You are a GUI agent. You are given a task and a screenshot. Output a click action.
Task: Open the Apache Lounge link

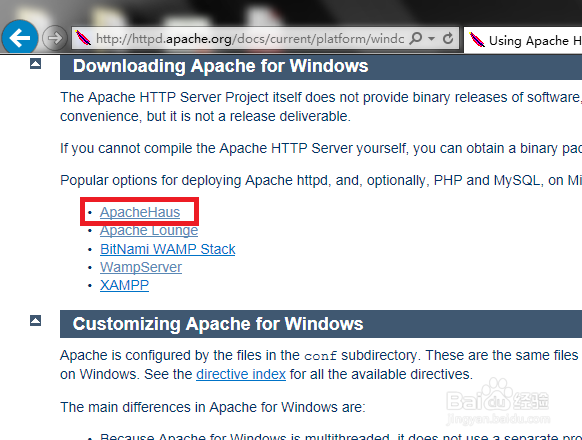[x=149, y=231]
